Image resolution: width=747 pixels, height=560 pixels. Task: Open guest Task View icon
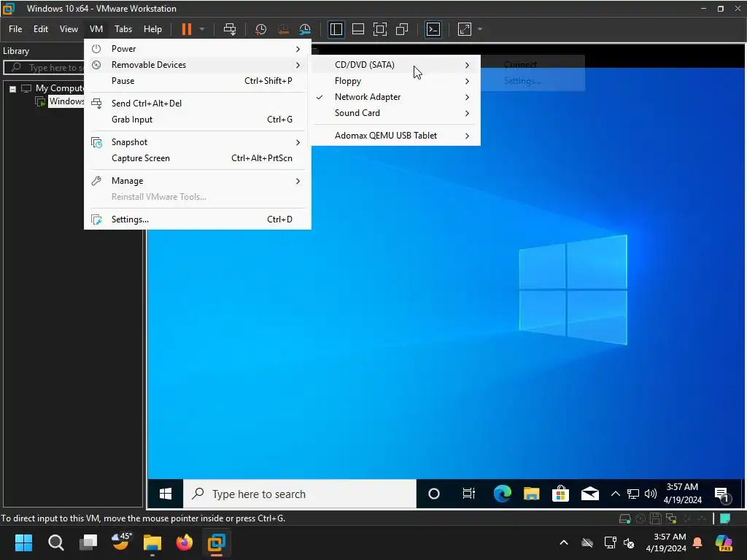(x=469, y=494)
